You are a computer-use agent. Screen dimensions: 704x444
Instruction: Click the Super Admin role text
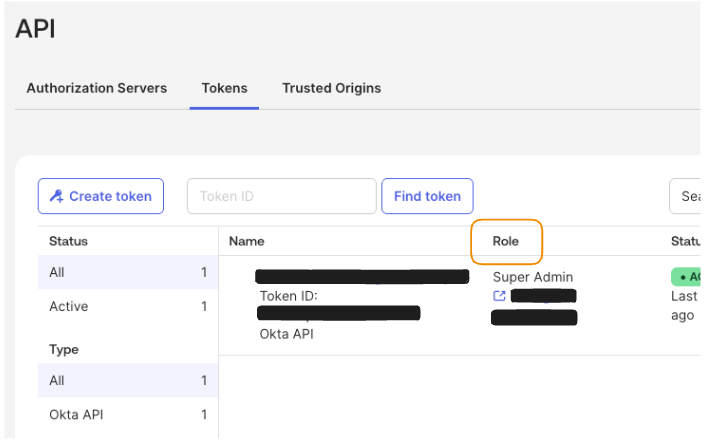[533, 277]
